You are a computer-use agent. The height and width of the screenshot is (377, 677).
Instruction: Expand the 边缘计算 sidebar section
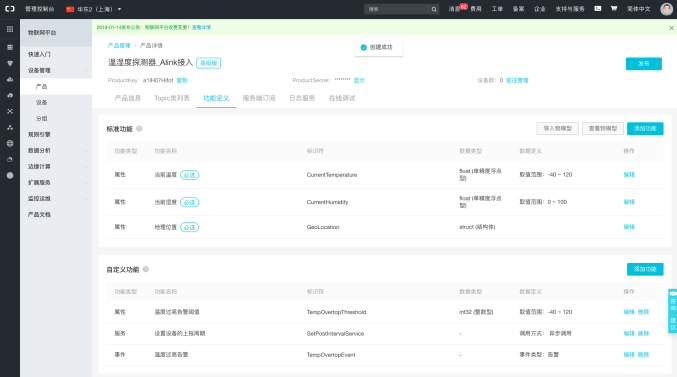pos(85,167)
